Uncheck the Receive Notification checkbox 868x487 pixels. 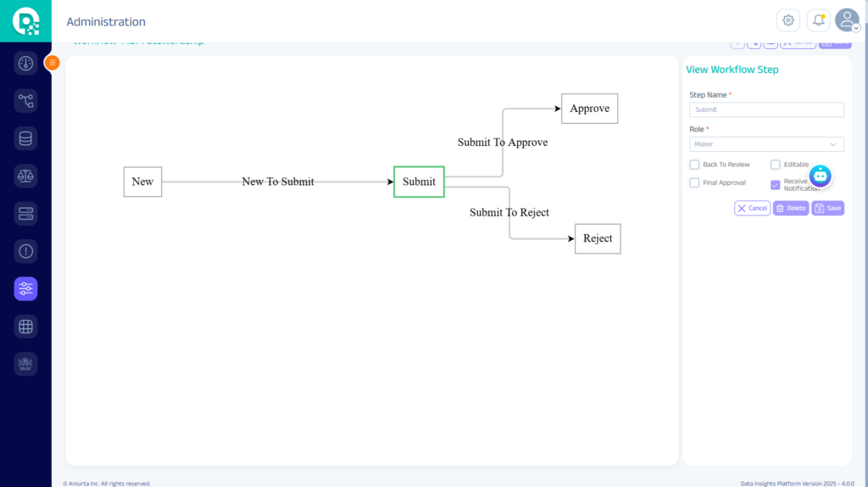pos(776,184)
